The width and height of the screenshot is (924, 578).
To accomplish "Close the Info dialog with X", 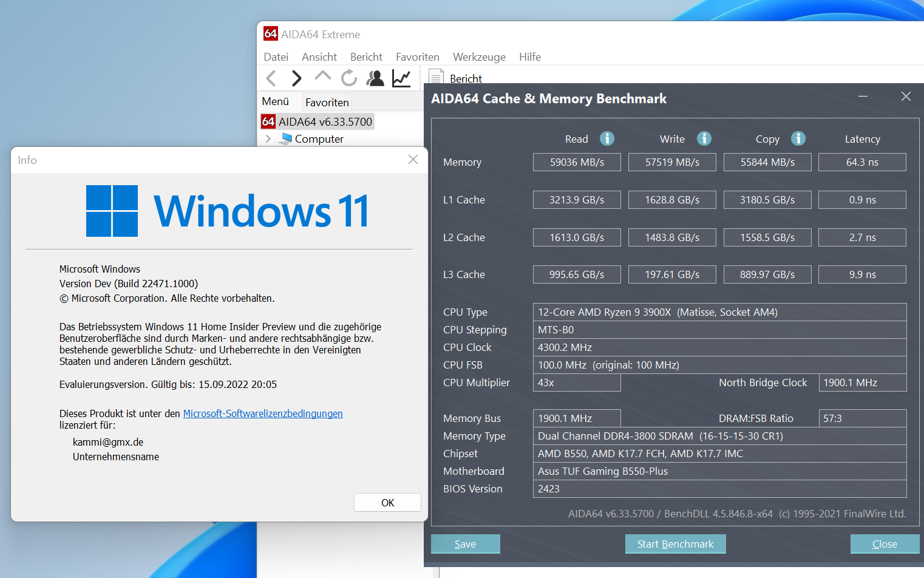I will [x=413, y=160].
